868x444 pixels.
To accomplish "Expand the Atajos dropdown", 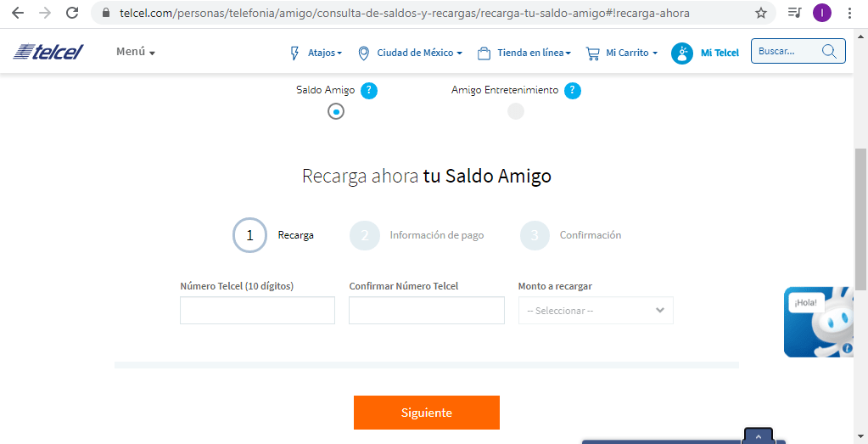I will pyautogui.click(x=325, y=53).
